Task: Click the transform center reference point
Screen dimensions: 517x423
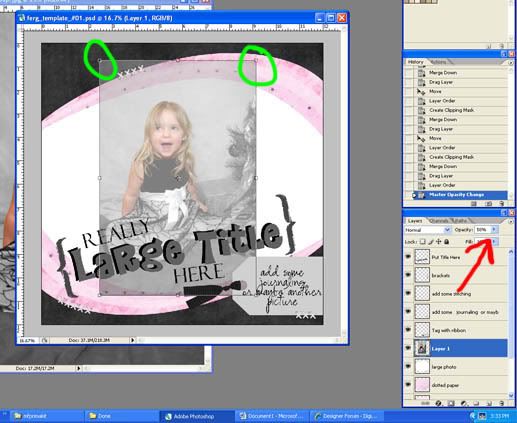Action: coord(178,178)
